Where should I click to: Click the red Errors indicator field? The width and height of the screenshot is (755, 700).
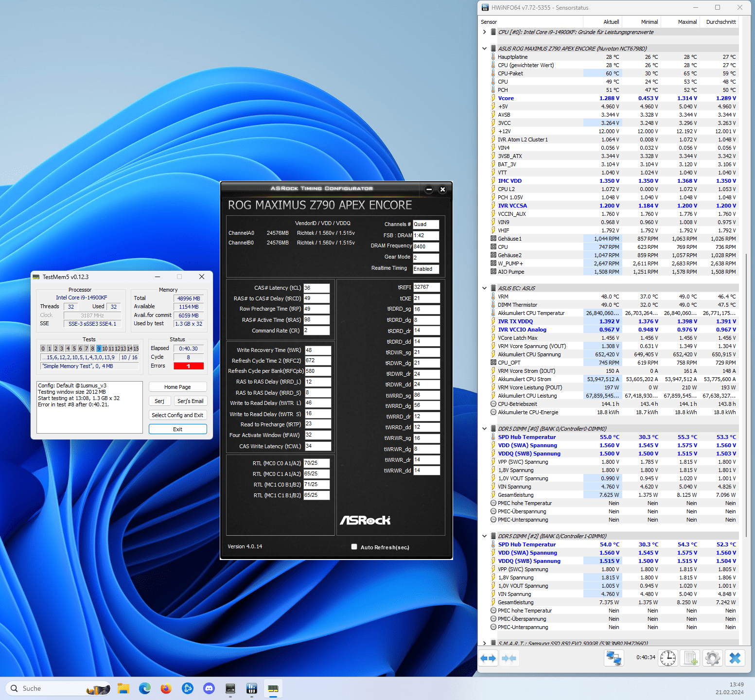189,366
